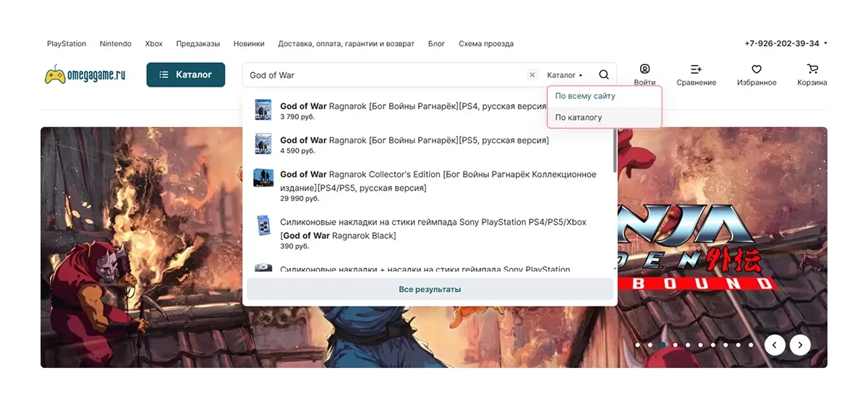The width and height of the screenshot is (868, 409).
Task: Expand the Каталог search scope dropdown
Action: (x=564, y=75)
